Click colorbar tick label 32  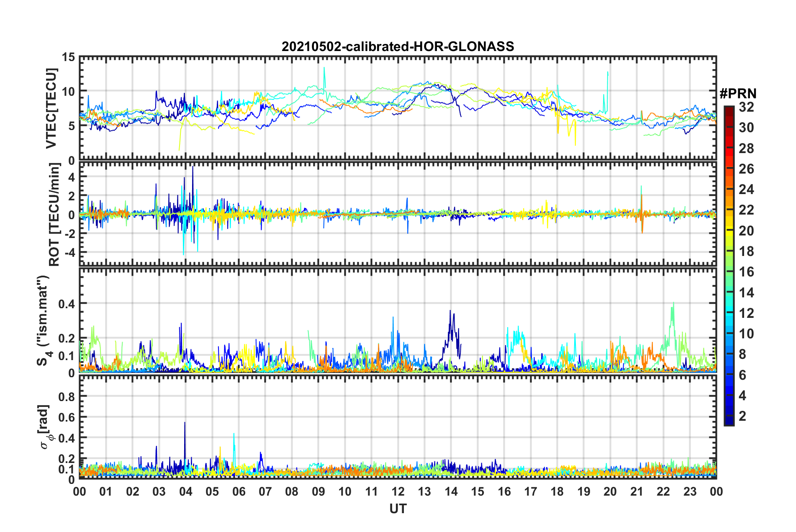(x=746, y=107)
